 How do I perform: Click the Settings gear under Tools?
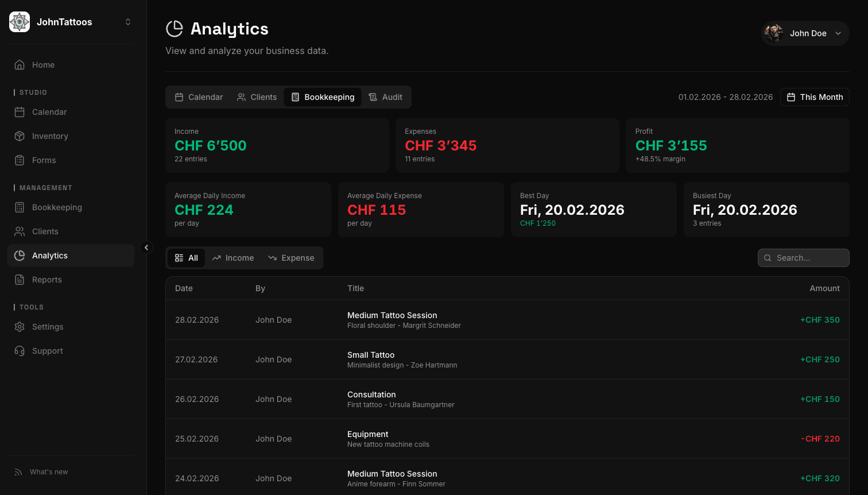pyautogui.click(x=20, y=327)
